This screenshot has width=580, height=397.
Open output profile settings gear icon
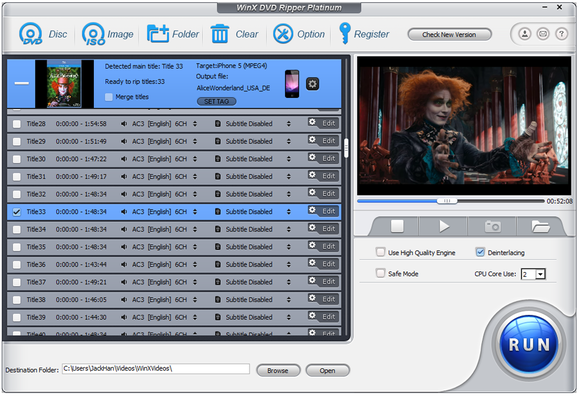pos(313,84)
